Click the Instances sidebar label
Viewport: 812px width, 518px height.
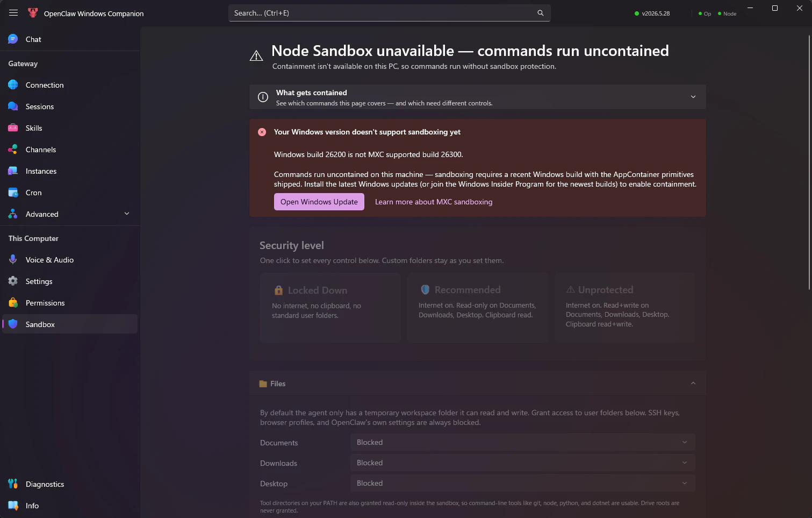41,171
